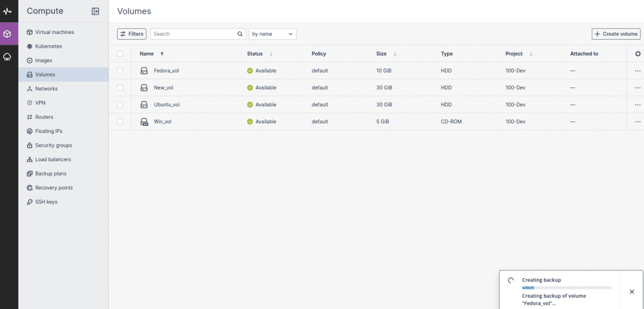Collapse the Compute sidebar panel icon
The height and width of the screenshot is (309, 644).
point(96,11)
